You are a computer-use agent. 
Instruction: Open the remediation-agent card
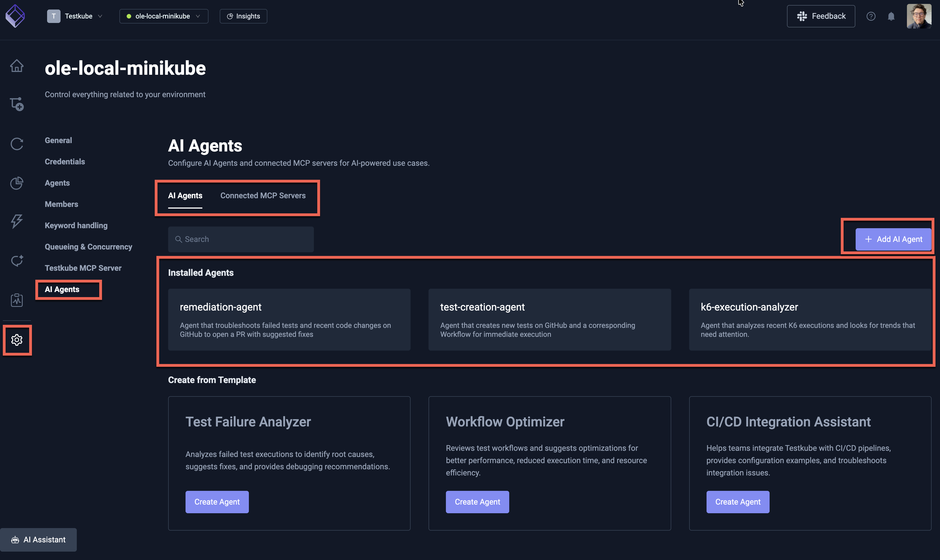click(x=289, y=320)
